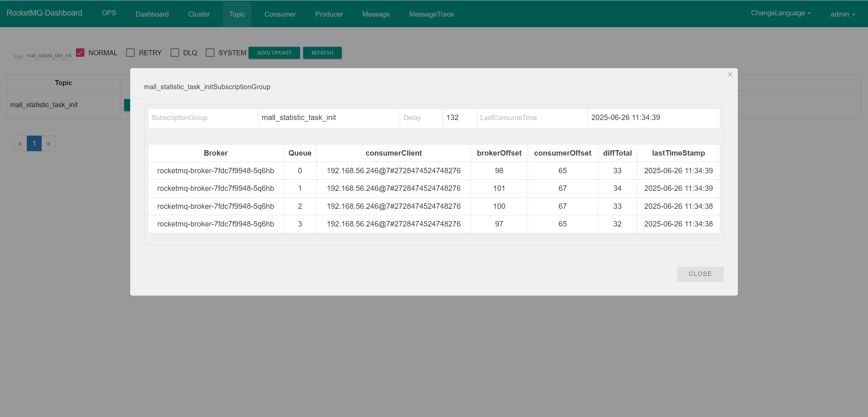Click the REFRESH button
This screenshot has width=868, height=417.
coord(322,53)
